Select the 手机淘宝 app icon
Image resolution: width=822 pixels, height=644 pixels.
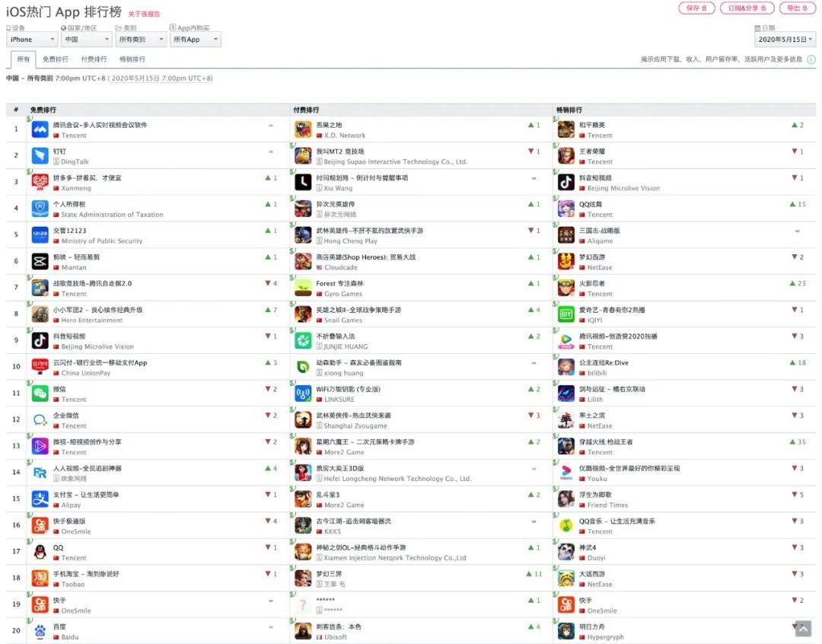click(x=40, y=578)
